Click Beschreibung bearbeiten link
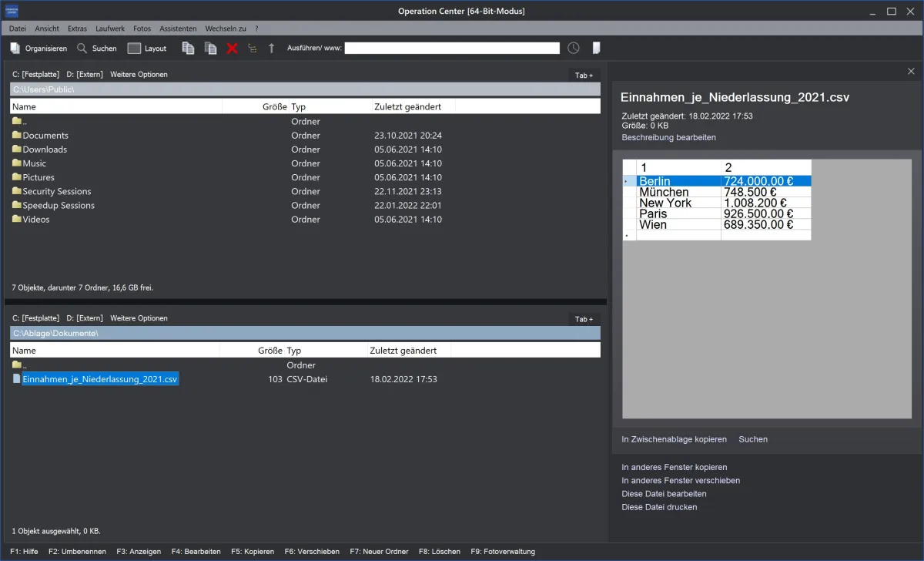 click(x=668, y=137)
